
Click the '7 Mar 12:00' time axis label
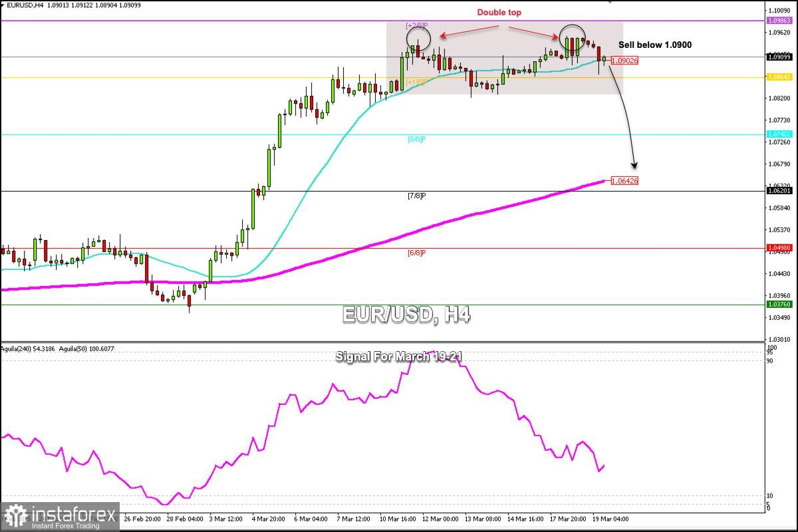pyautogui.click(x=354, y=519)
